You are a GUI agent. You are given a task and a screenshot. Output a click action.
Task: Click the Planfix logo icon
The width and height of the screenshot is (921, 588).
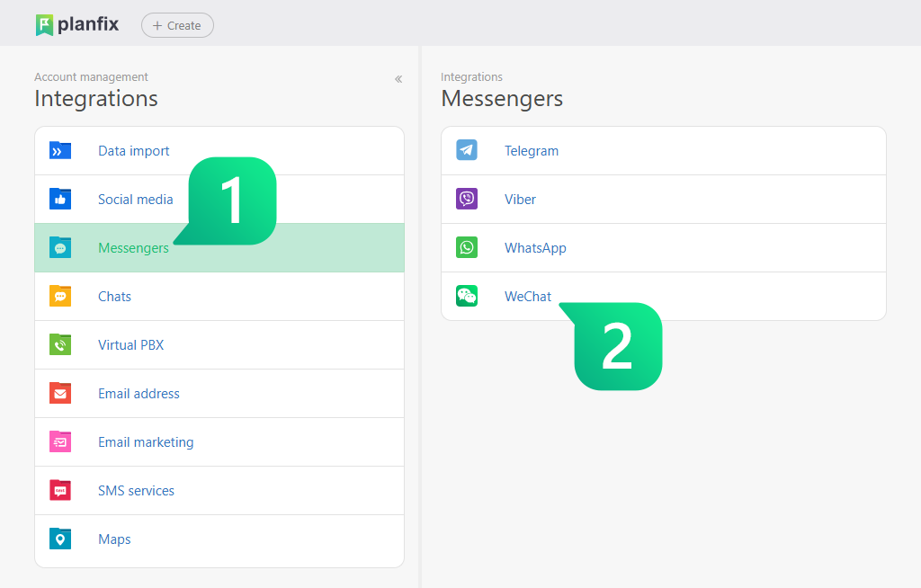pyautogui.click(x=44, y=25)
